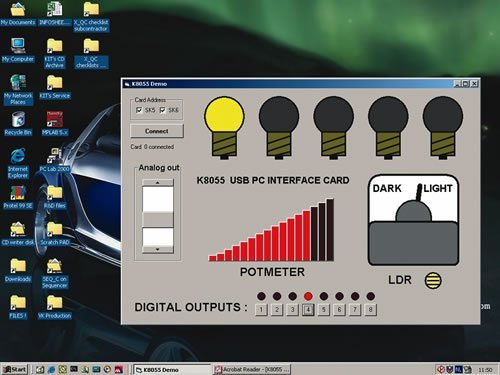Screen dimensions: 500x375
Task: Click the 'Card 0 connected' status text
Action: coord(152,147)
